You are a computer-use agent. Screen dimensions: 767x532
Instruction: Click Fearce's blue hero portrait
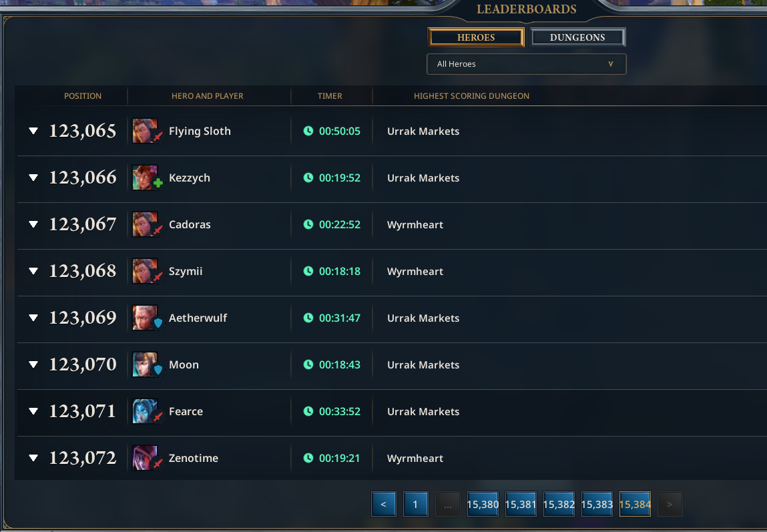point(146,411)
